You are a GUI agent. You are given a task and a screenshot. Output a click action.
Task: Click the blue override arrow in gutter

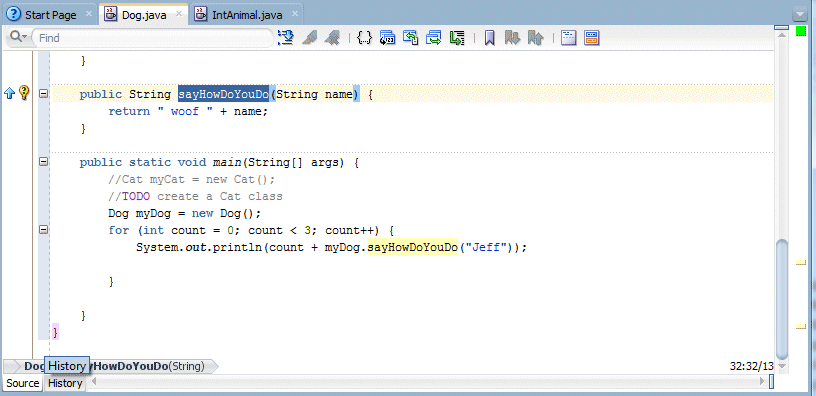coord(9,93)
